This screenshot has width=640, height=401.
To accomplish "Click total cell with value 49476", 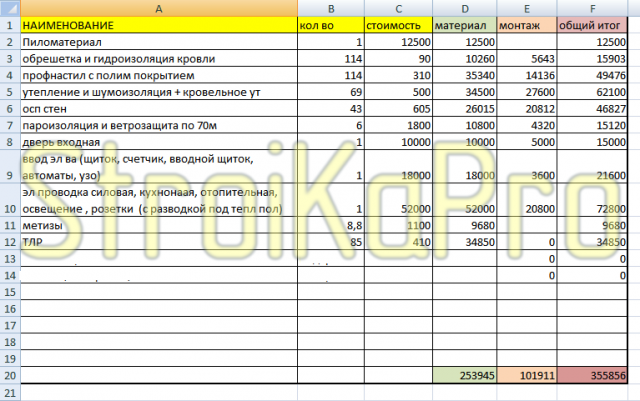I will coord(592,76).
